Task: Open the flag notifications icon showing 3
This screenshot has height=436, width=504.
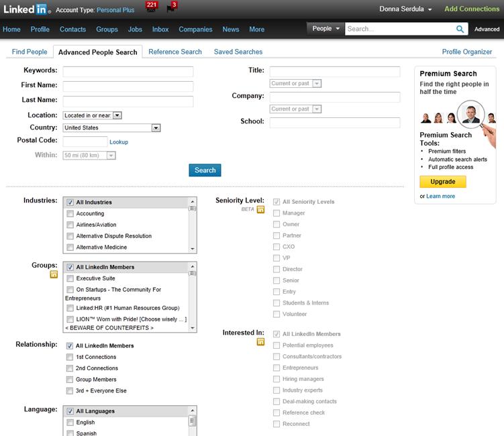Action: (x=171, y=8)
